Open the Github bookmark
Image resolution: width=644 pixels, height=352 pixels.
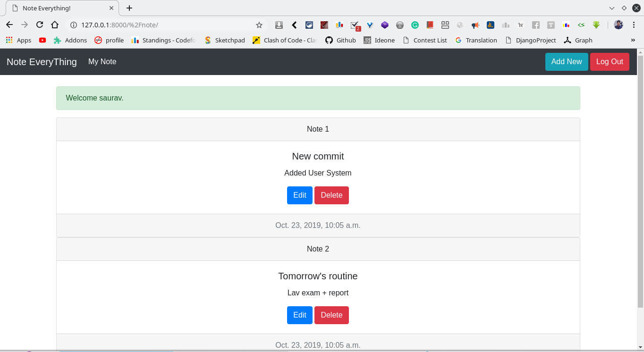(340, 40)
